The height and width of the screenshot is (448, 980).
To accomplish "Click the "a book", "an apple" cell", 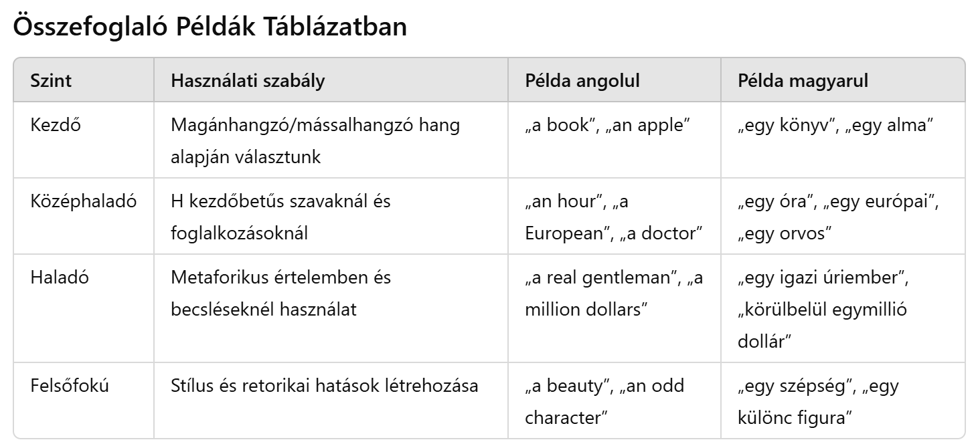I will coord(607,125).
